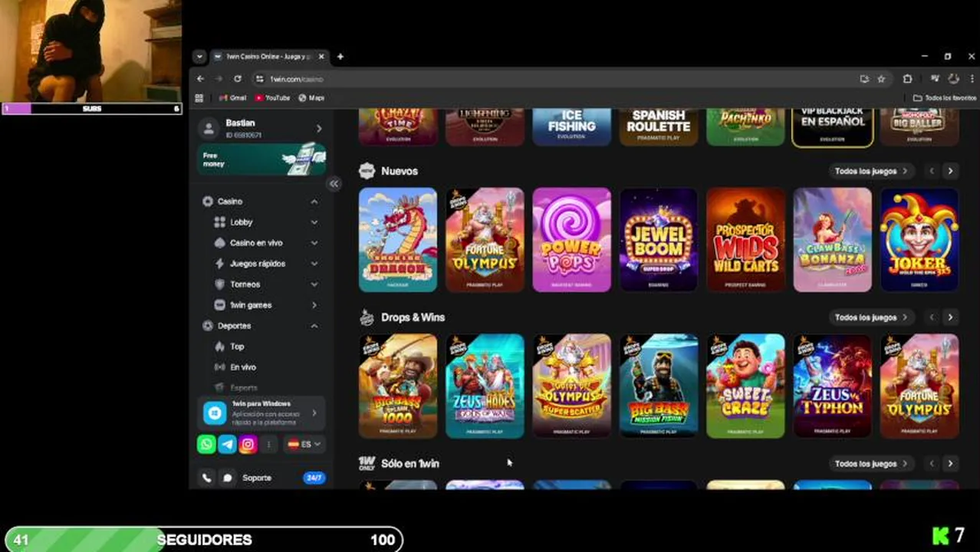The height and width of the screenshot is (552, 980).
Task: Open the Claw Bass Bonanza game
Action: pos(833,240)
